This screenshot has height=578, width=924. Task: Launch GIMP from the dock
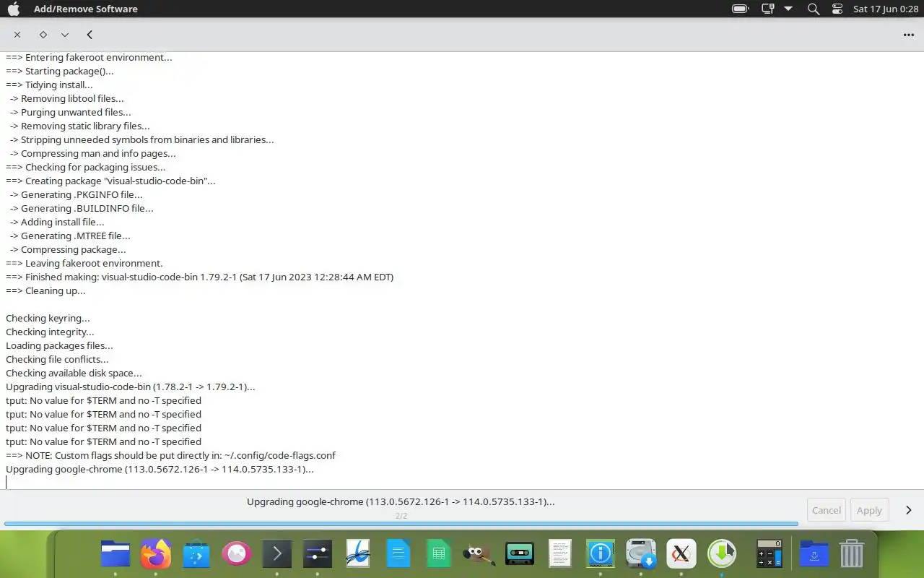point(479,554)
